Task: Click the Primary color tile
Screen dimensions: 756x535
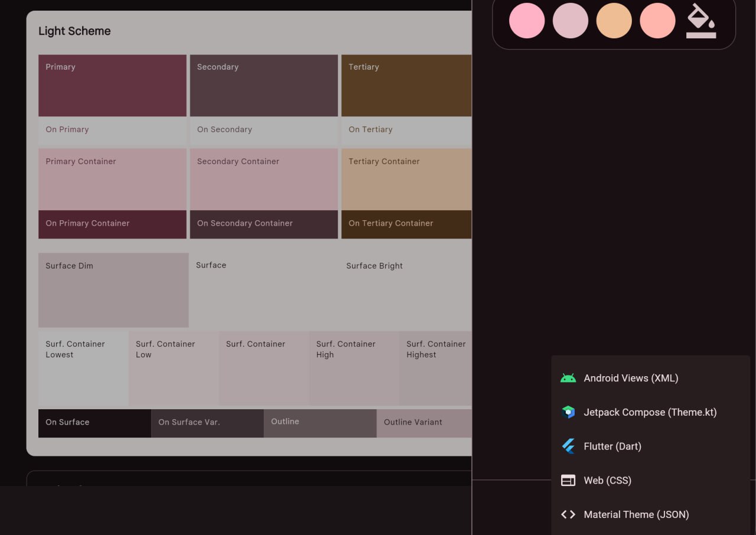Action: pyautogui.click(x=112, y=86)
